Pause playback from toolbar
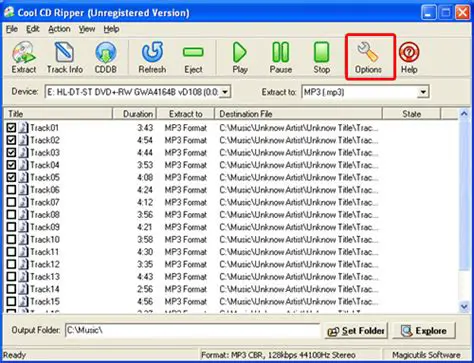 (x=281, y=57)
